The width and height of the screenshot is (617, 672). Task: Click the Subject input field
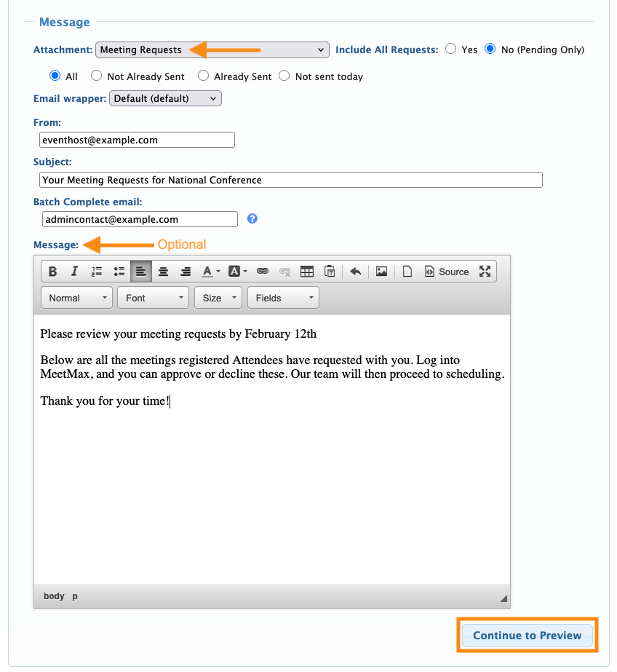pos(291,180)
